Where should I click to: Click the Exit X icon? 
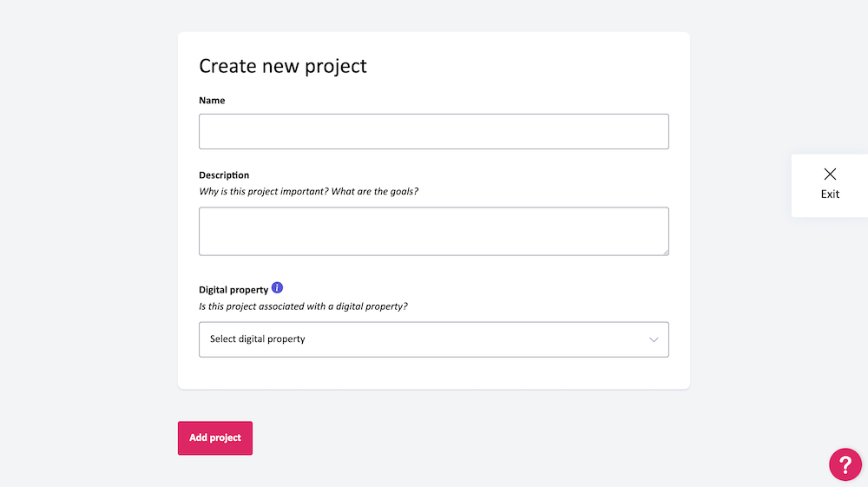click(830, 174)
